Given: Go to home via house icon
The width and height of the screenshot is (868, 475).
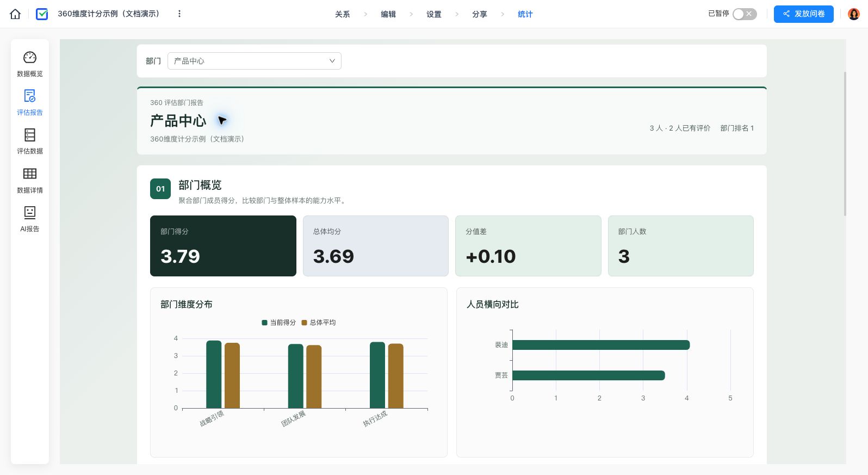Looking at the screenshot, I should pos(15,14).
